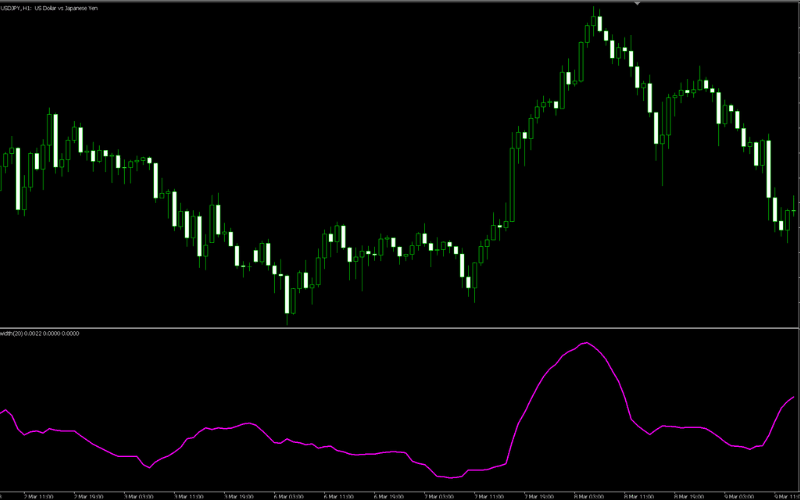Image resolution: width=800 pixels, height=500 pixels.
Task: Click the highest candle on the price chart
Action: coord(595,22)
